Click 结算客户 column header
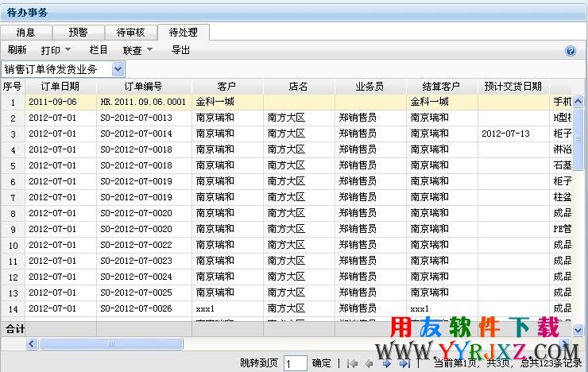 (441, 87)
